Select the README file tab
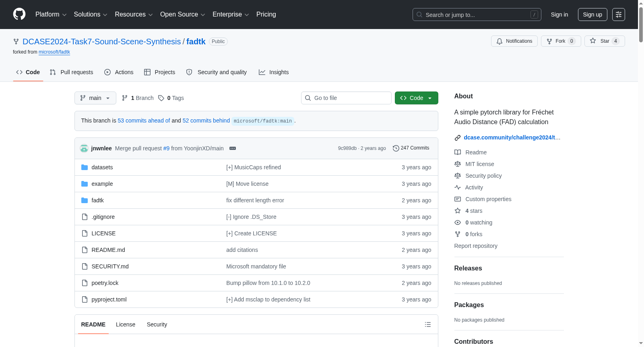Screen dimensions: 644x347 pyautogui.click(x=93, y=324)
